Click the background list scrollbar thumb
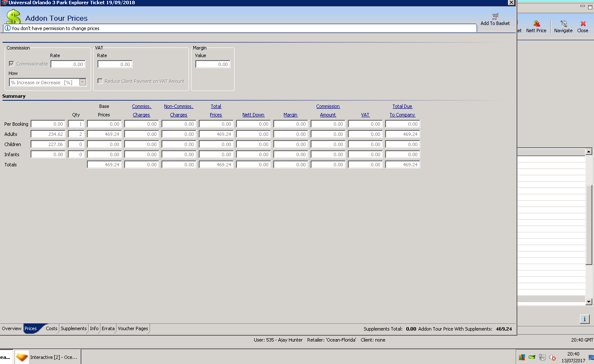Image resolution: width=594 pixels, height=364 pixels. (589, 225)
